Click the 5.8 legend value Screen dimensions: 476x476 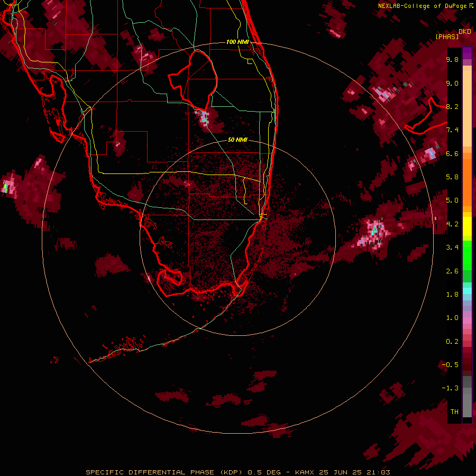452,177
